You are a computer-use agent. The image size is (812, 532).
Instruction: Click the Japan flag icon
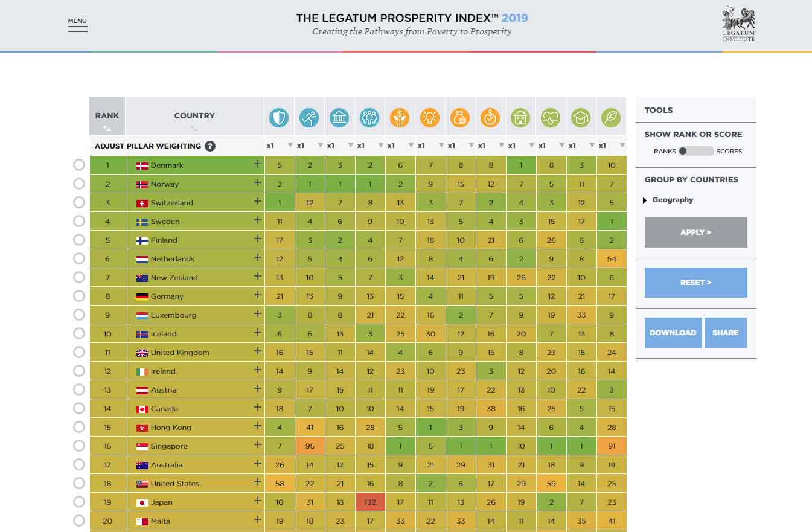(142, 502)
